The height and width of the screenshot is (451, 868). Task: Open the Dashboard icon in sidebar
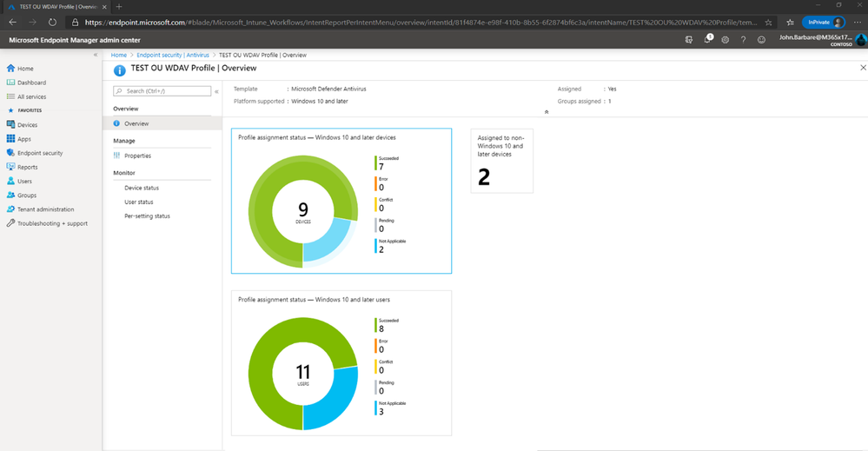coord(10,83)
